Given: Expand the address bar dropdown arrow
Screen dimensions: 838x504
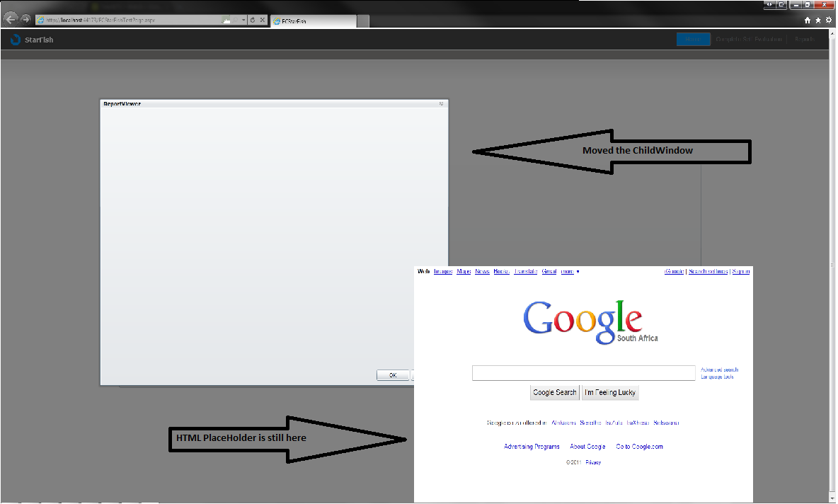Looking at the screenshot, I should 243,20.
